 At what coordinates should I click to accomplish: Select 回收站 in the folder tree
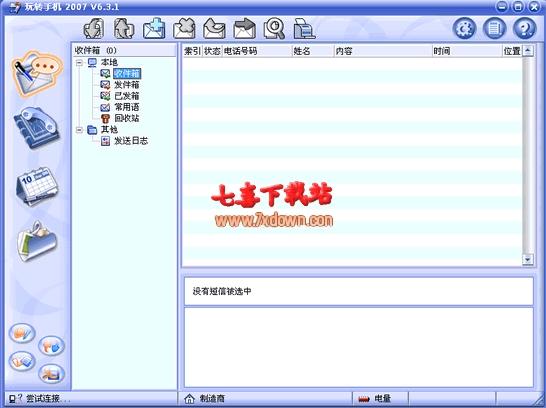pyautogui.click(x=127, y=118)
